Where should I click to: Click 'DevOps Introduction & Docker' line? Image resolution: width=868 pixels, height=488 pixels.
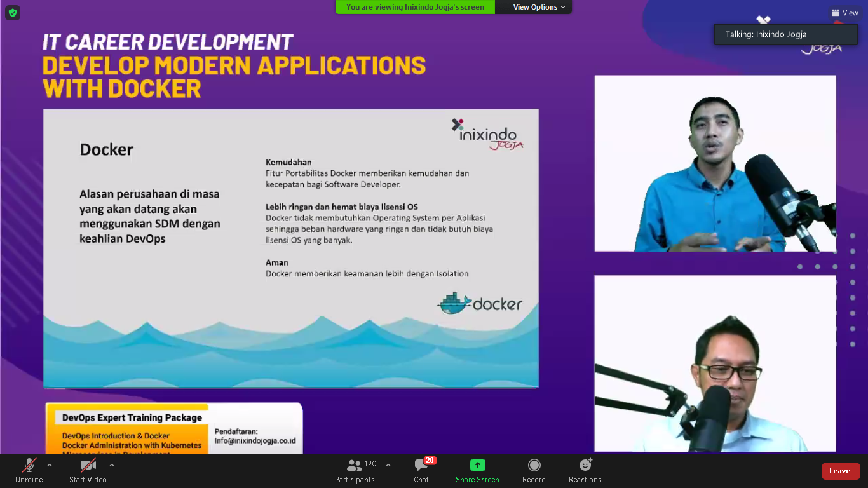116,436
